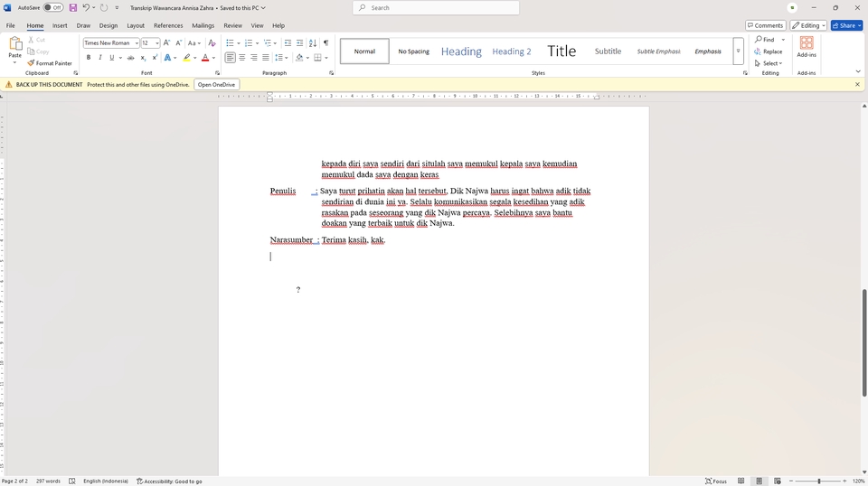
Task: Click the Search box in title bar
Action: click(436, 8)
